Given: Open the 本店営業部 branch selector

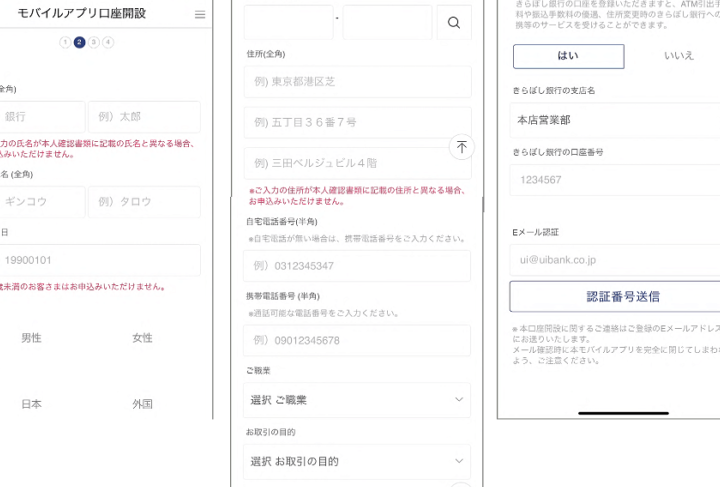Looking at the screenshot, I should tap(614, 119).
